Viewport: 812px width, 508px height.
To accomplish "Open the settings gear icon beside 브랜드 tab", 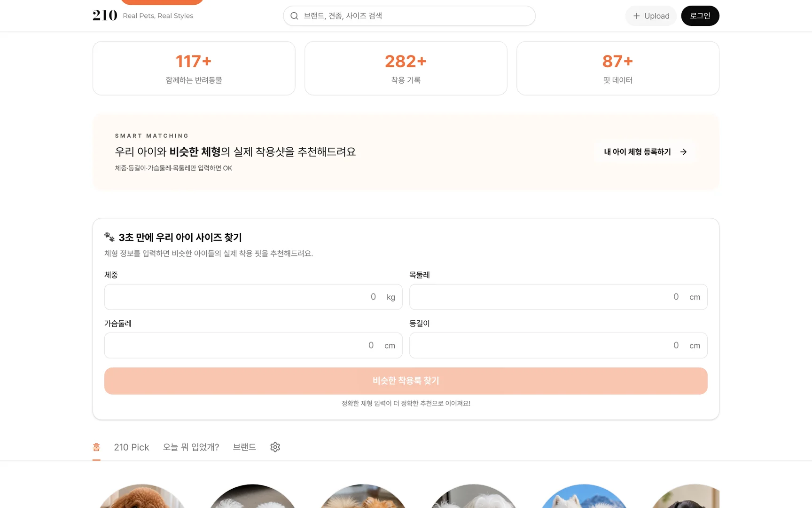I will click(x=275, y=447).
